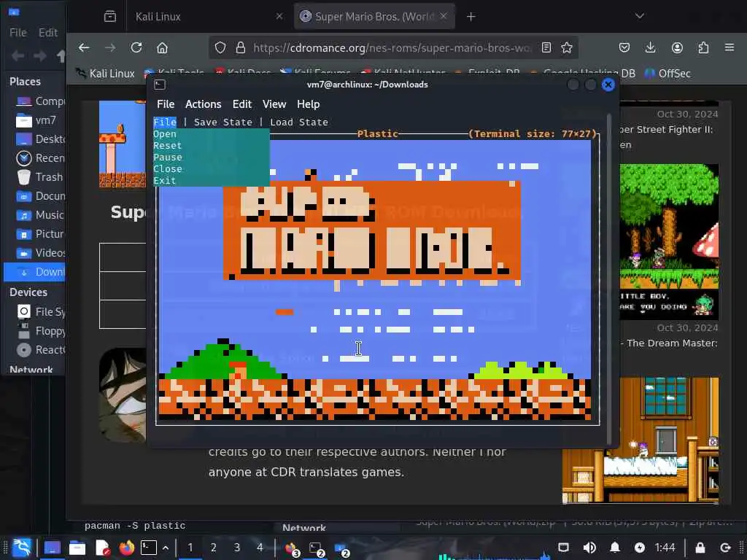Screen dimensions: 747x560
Task: Open the Firefox account icon
Action: tap(677, 47)
